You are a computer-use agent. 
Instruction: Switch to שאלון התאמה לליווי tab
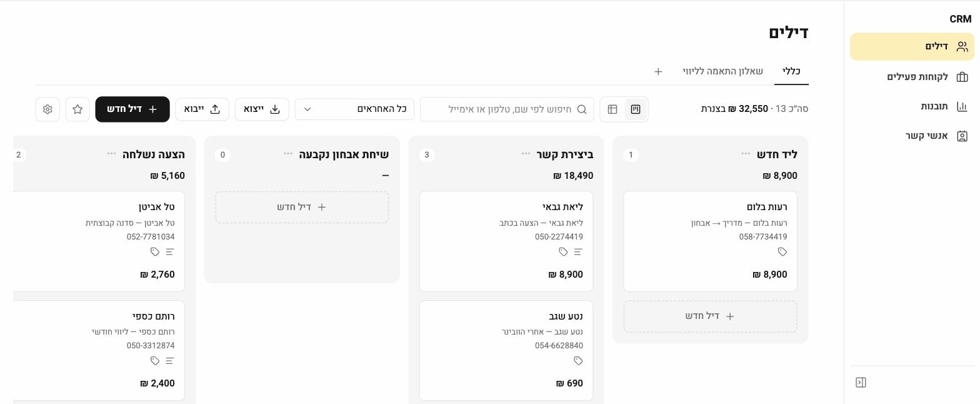tap(722, 71)
